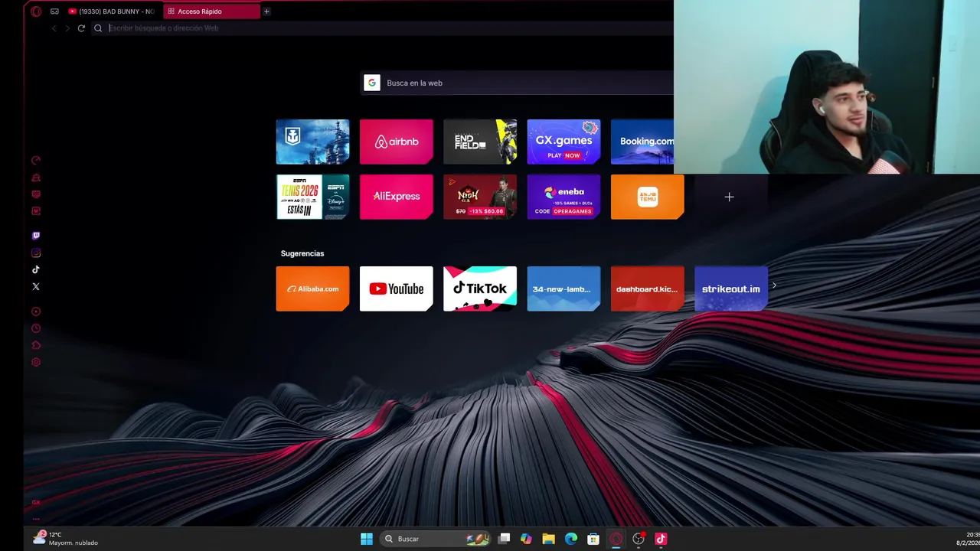The image size is (980, 551).
Task: Open the weather widget showing 12°C
Action: (x=65, y=539)
